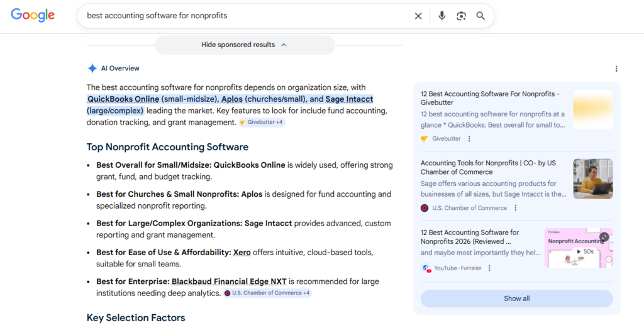Click highlighted QuickBooks Online link in summary
Image resolution: width=644 pixels, height=328 pixels.
[123, 99]
